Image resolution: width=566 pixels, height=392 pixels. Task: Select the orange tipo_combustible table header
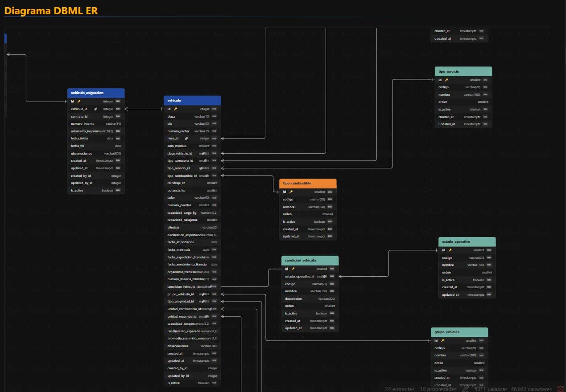(x=308, y=183)
